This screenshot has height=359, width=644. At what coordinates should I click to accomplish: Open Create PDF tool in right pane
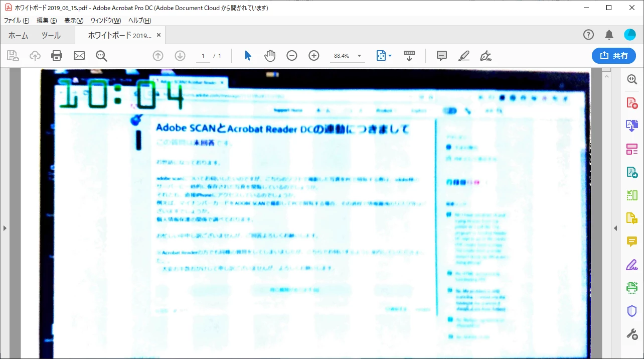point(632,103)
